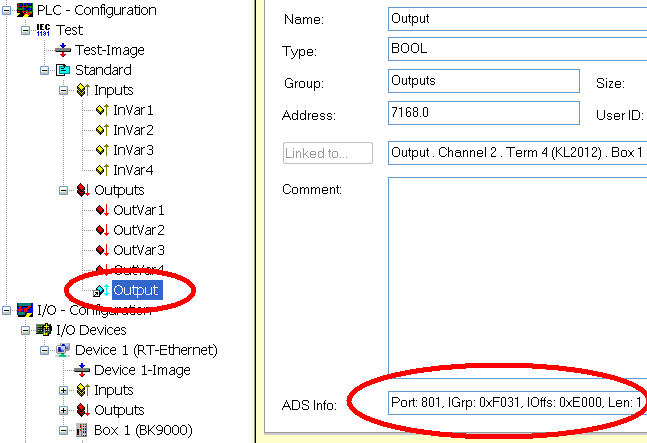Click the Type field showing BOOL

tap(517, 49)
